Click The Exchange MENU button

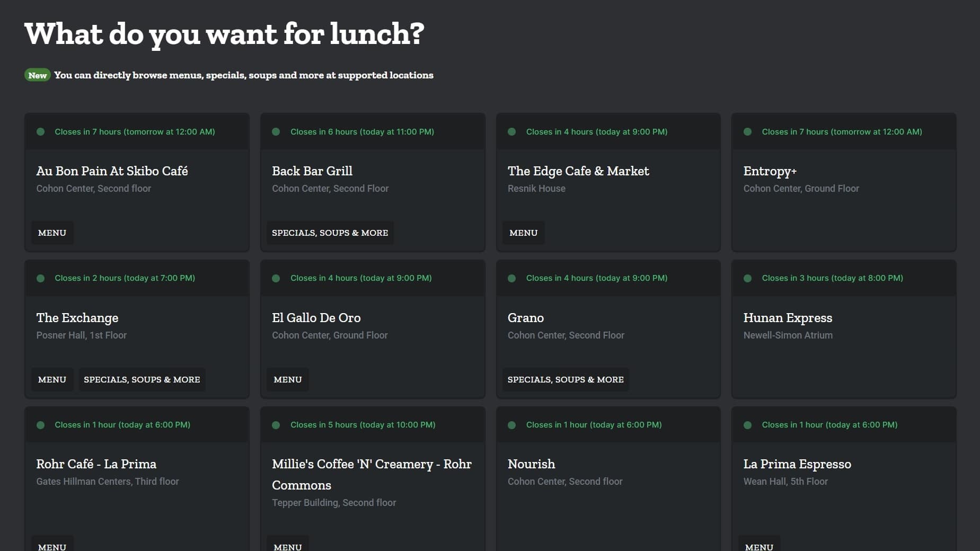click(x=52, y=380)
